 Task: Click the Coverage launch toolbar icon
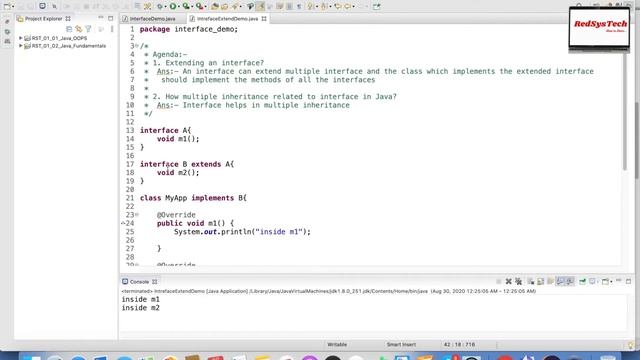[x=186, y=6]
